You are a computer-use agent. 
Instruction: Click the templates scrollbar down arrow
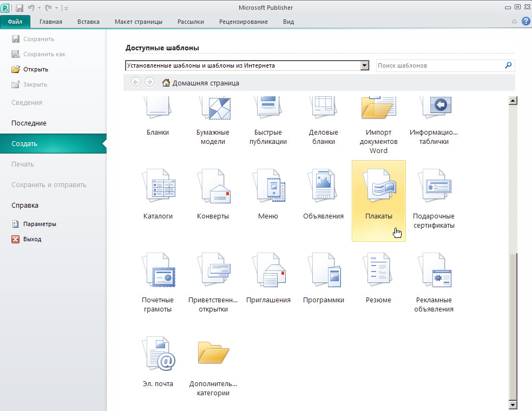click(513, 405)
